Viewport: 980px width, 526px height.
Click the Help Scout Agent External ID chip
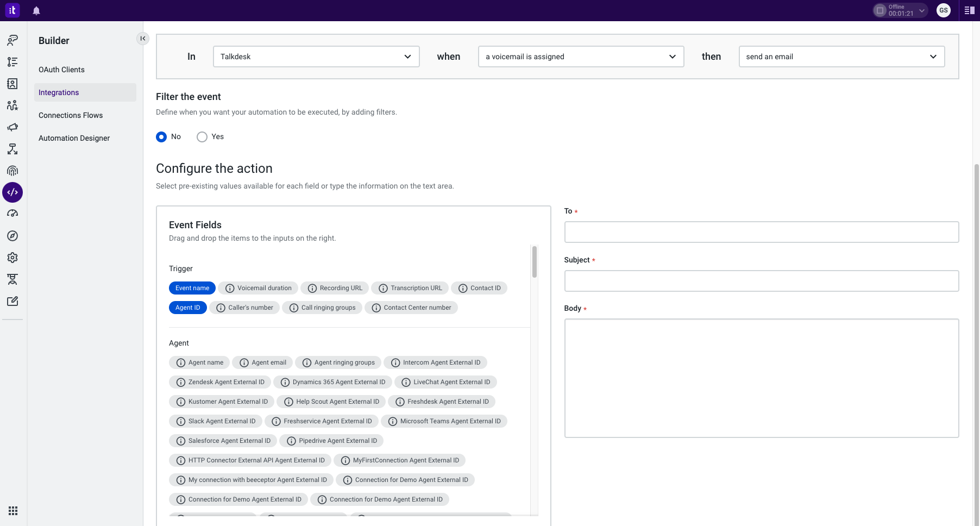point(331,402)
